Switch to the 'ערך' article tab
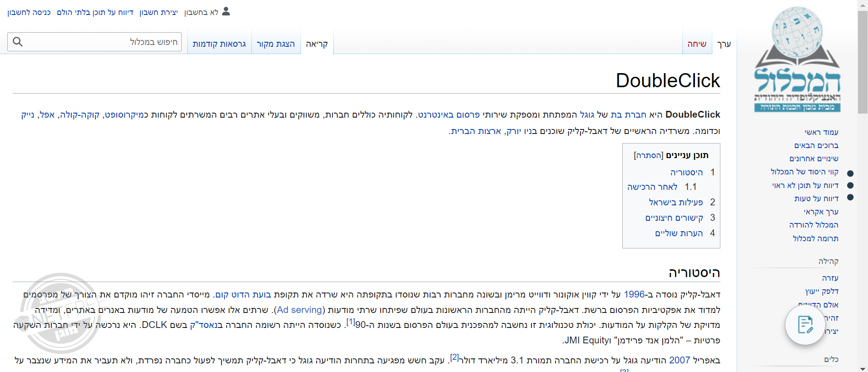This screenshot has height=372, width=868. click(724, 44)
